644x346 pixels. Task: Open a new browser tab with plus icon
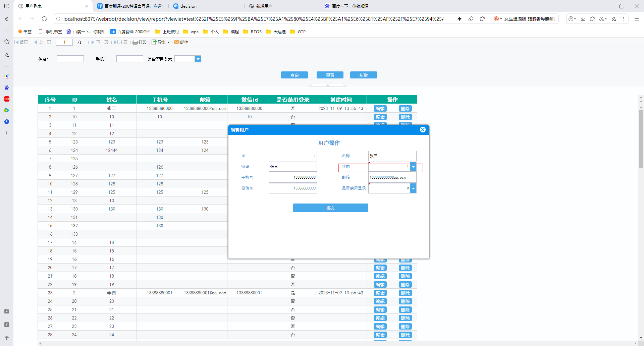(x=403, y=6)
